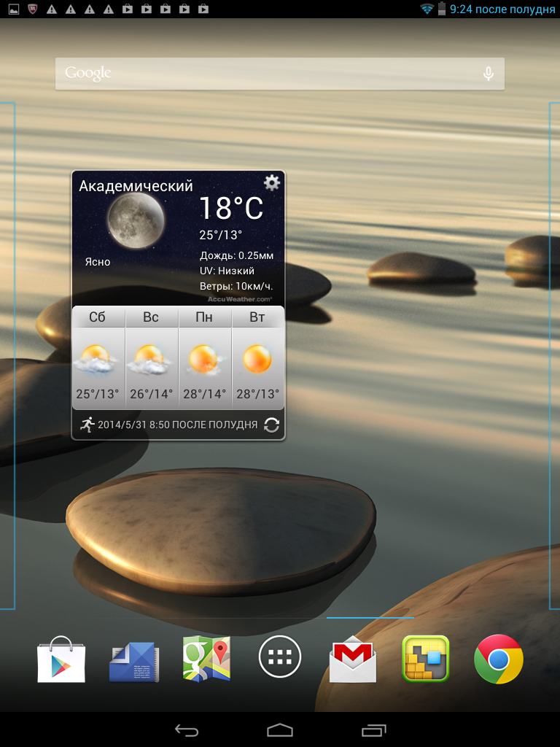
Task: Tap the 'Дождь: 0.25мм' line
Action: pos(237,255)
